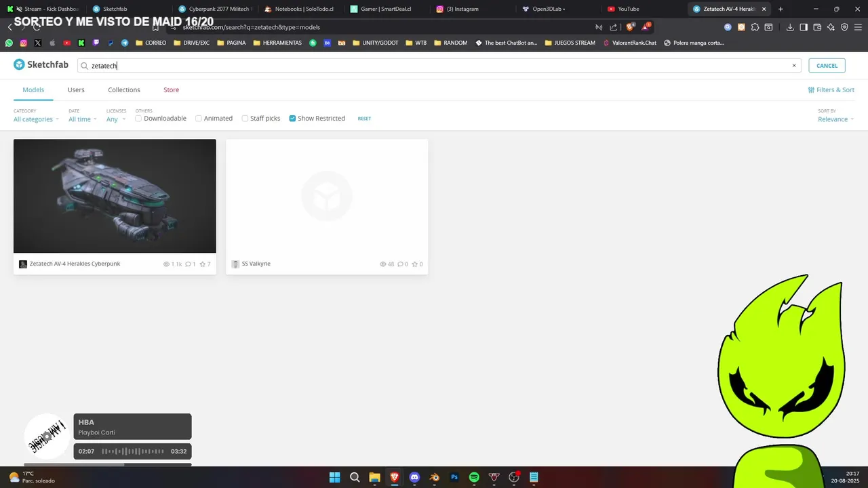
Task: Open the Leo AI sparkle icon
Action: [x=831, y=27]
